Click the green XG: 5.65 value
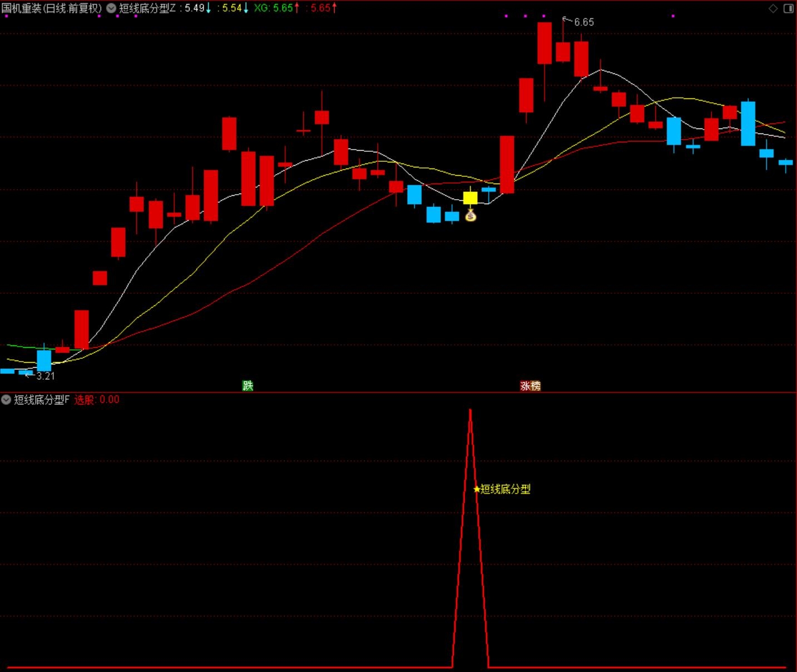This screenshot has height=672, width=797. pos(274,8)
